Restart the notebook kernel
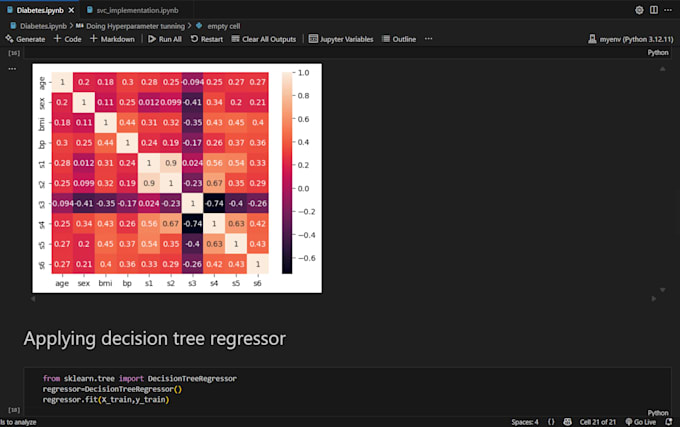 click(207, 39)
